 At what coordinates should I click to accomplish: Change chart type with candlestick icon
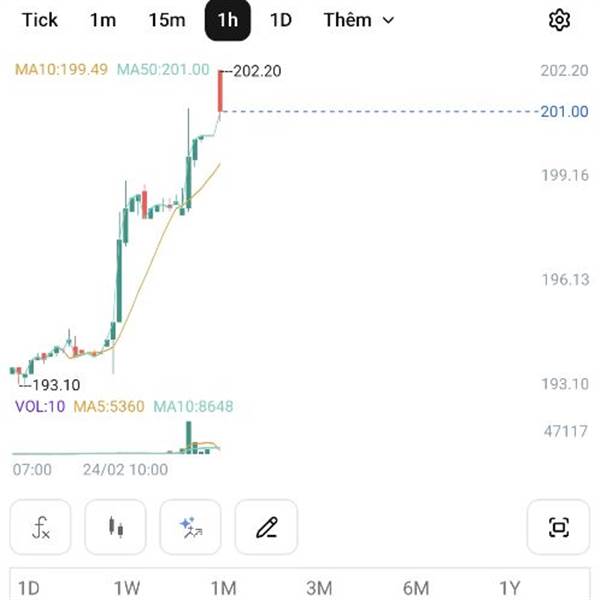pos(116,527)
